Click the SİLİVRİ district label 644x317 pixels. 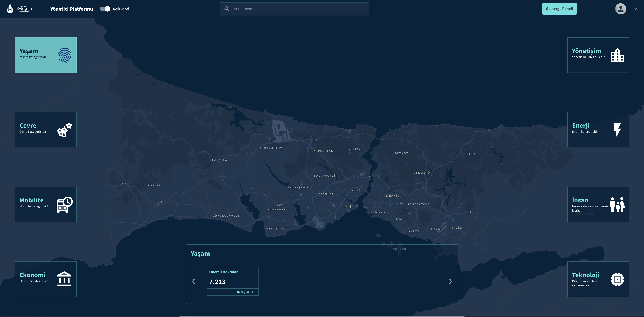154,186
